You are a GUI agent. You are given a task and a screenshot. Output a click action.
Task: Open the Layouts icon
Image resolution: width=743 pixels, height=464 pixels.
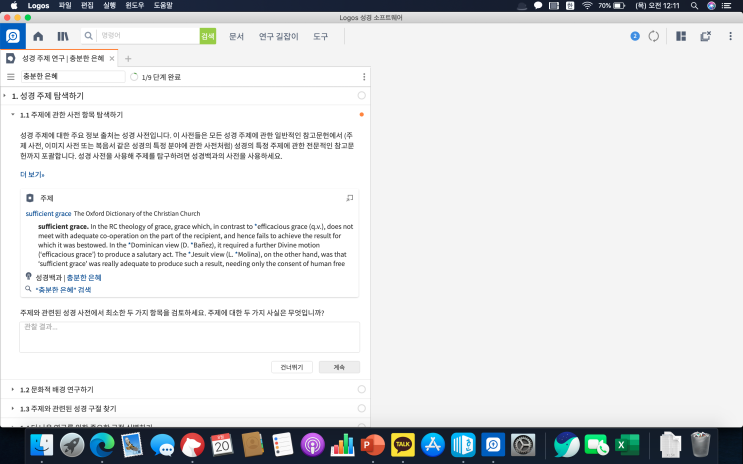[681, 36]
